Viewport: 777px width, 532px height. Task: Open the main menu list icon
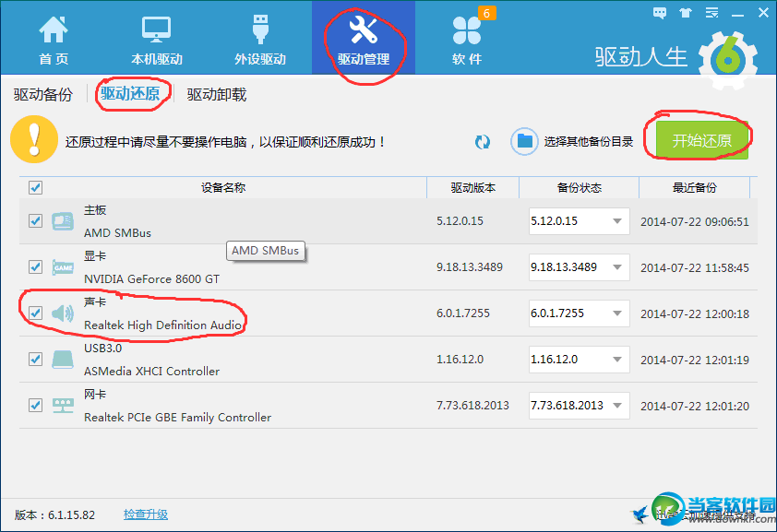point(712,13)
